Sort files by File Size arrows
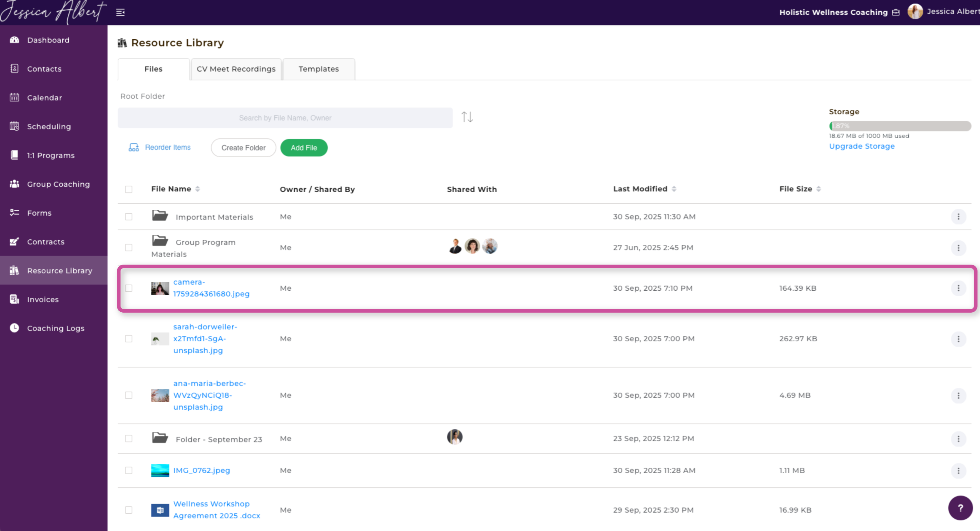The height and width of the screenshot is (531, 980). tap(818, 189)
